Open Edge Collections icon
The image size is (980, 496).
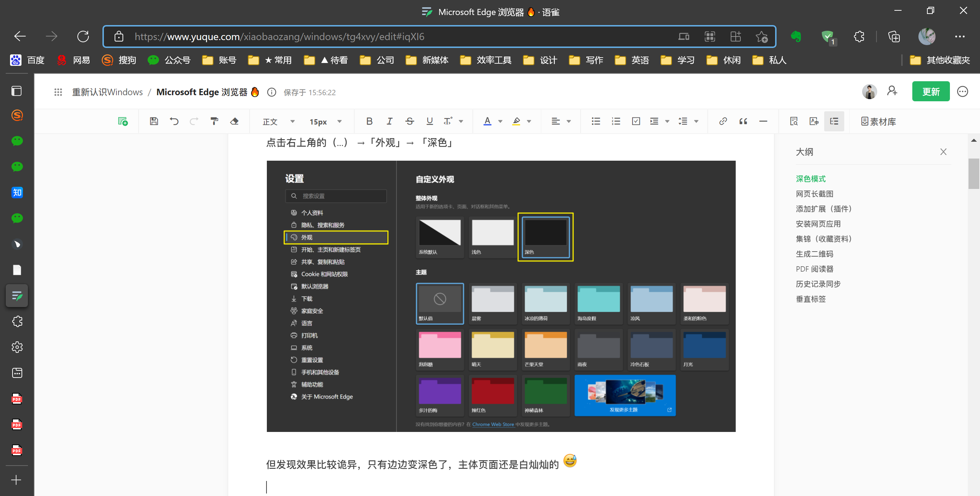coord(894,37)
